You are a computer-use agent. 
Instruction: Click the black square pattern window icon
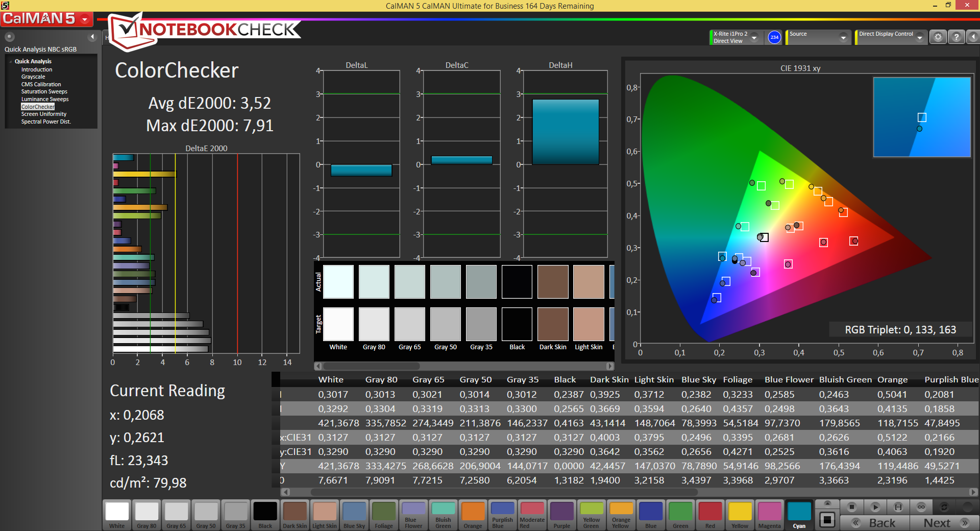click(x=827, y=520)
